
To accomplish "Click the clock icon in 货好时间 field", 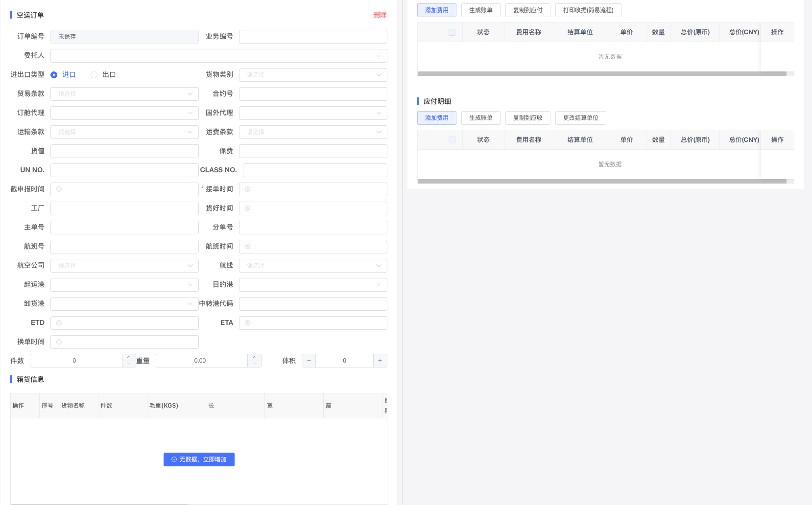I will 248,208.
